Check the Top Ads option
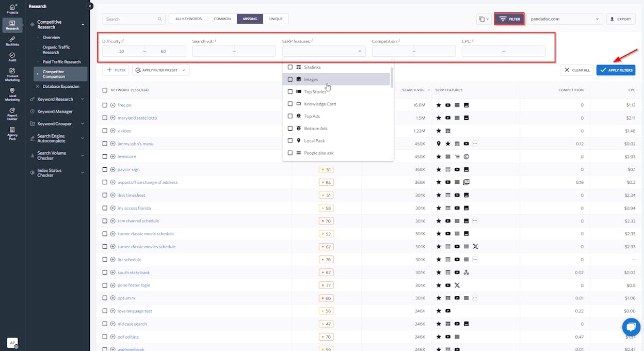Viewport: 644px width, 351px height. (290, 116)
